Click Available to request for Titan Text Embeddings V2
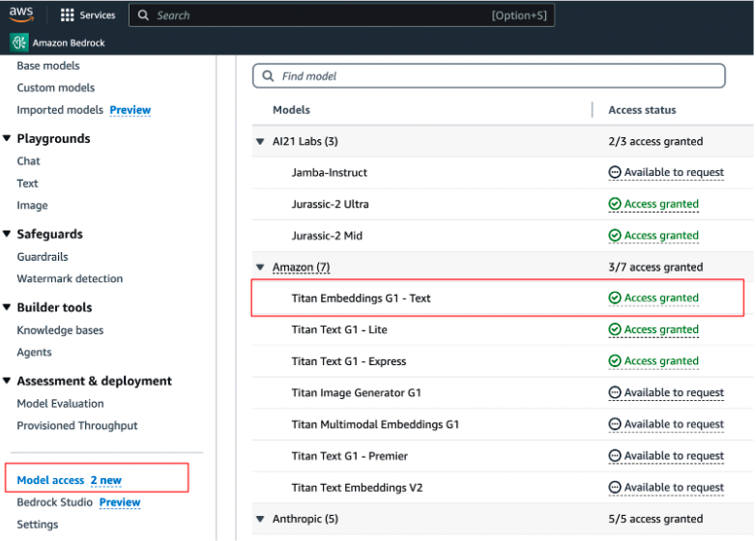 [673, 487]
